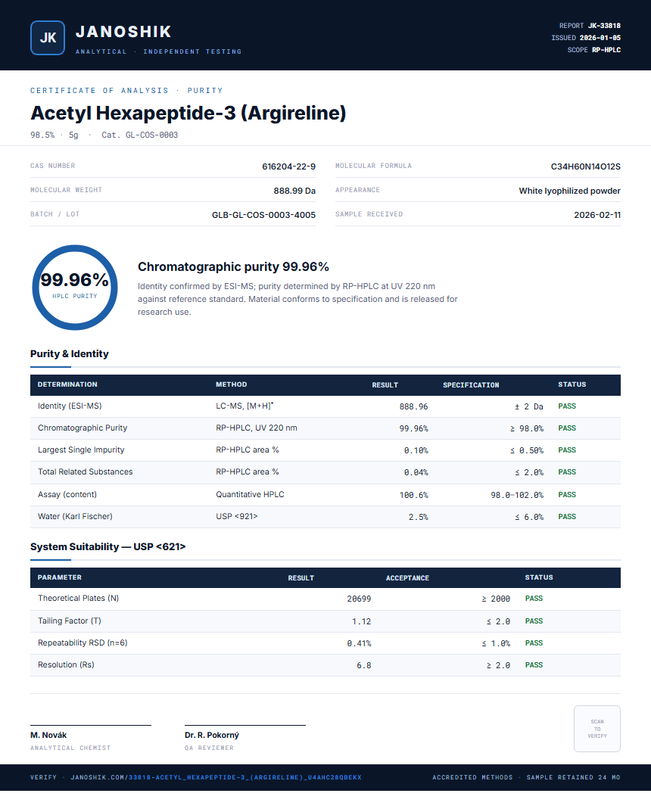The height and width of the screenshot is (812, 651).
Task: Click the PASS status for Identity (ESI-MS)
Action: [x=566, y=406]
